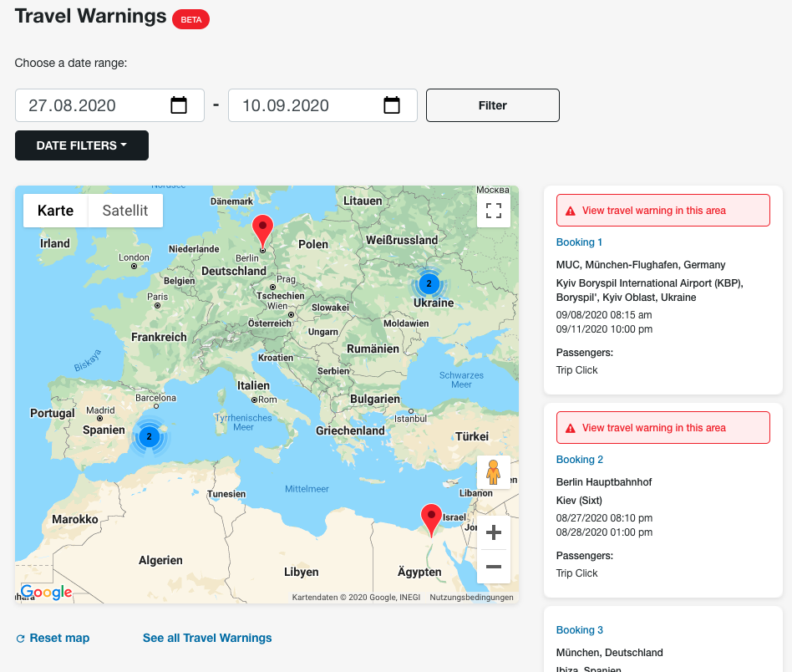
Task: Open the Ukraine cluster marker showing 2
Action: [x=429, y=283]
